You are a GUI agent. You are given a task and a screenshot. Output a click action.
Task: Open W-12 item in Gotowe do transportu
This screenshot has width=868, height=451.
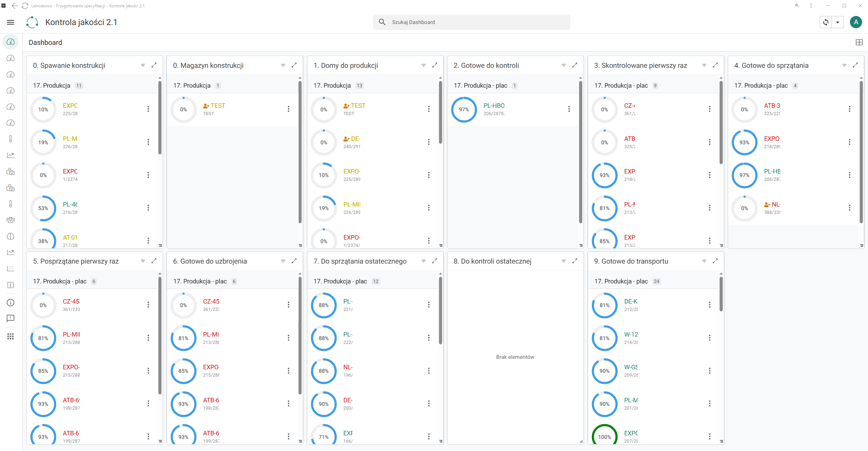pos(631,335)
